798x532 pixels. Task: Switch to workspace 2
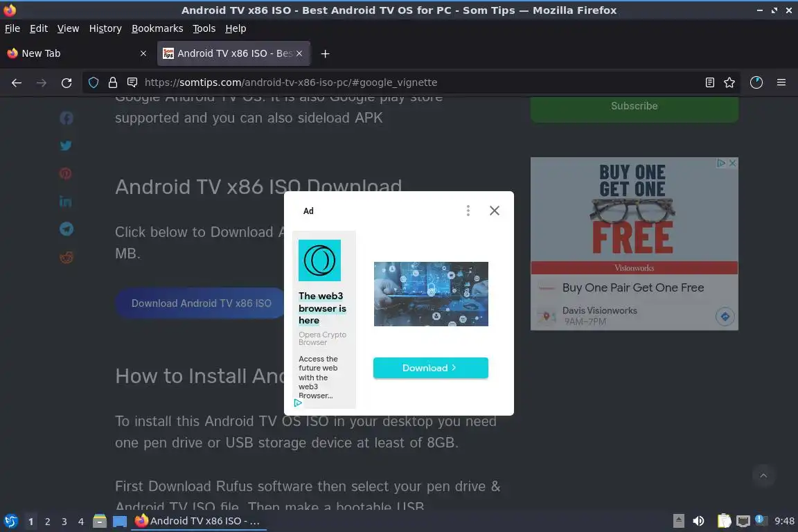pos(47,522)
